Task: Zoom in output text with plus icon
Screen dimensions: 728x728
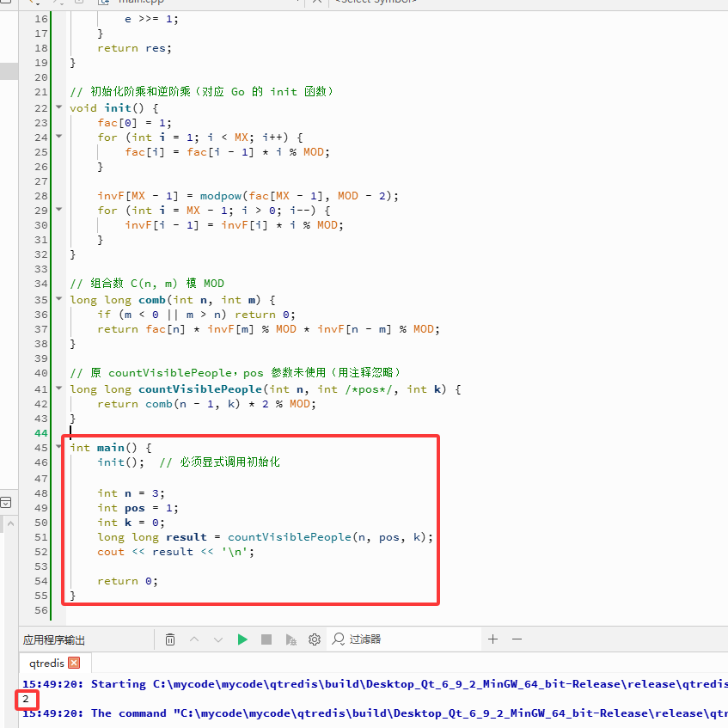Action: click(x=493, y=639)
